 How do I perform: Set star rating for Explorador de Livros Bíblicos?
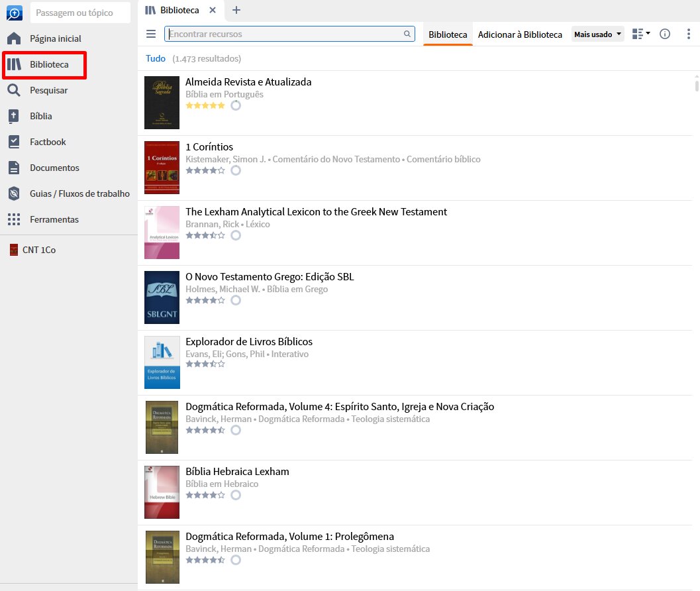pyautogui.click(x=205, y=364)
